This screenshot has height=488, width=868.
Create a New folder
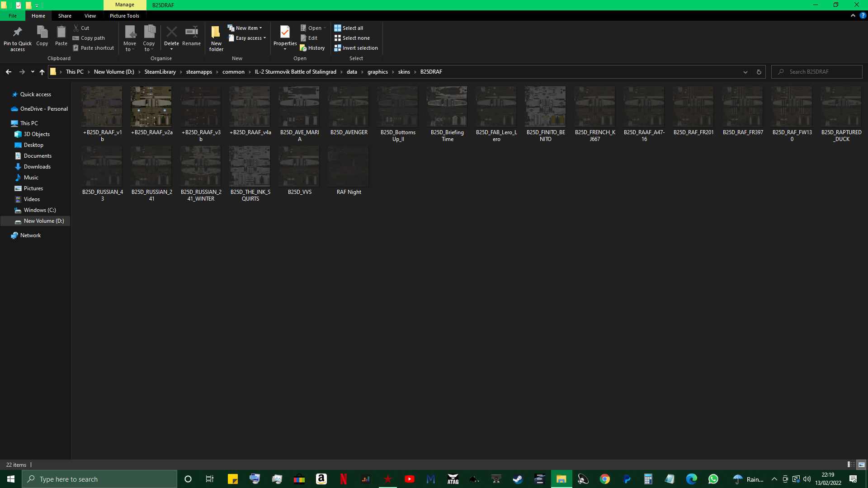[216, 38]
